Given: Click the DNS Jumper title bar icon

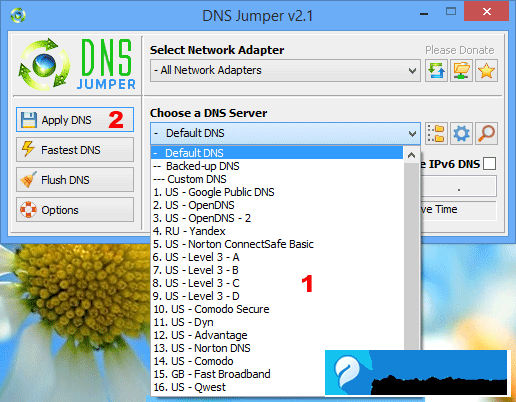Looking at the screenshot, I should (x=18, y=15).
